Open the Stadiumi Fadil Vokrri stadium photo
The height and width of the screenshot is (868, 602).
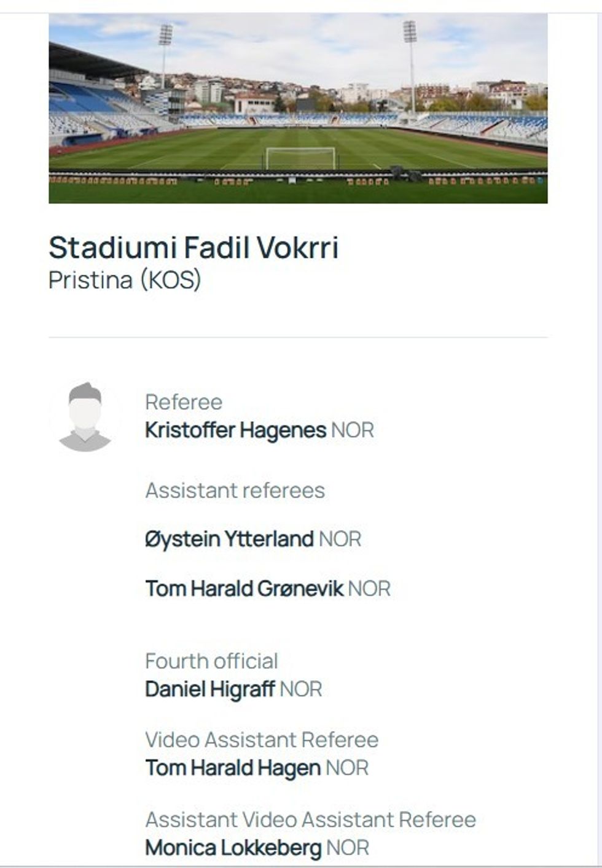click(298, 108)
